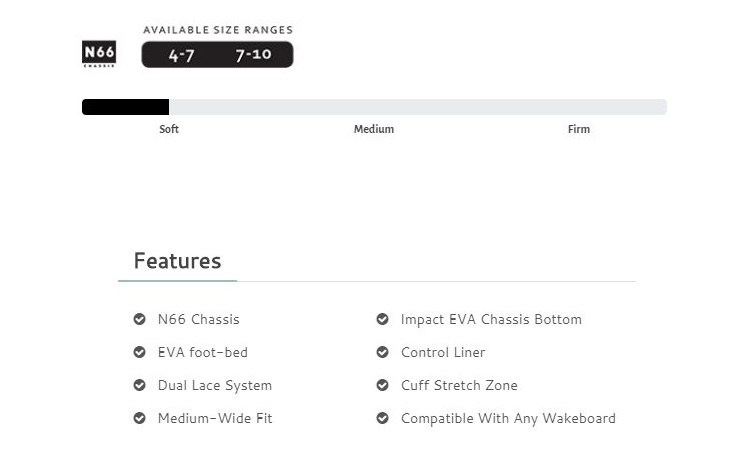Click checkmark beside Compatible With Any Wakeboard
Image resolution: width=750 pixels, height=450 pixels.
(382, 418)
